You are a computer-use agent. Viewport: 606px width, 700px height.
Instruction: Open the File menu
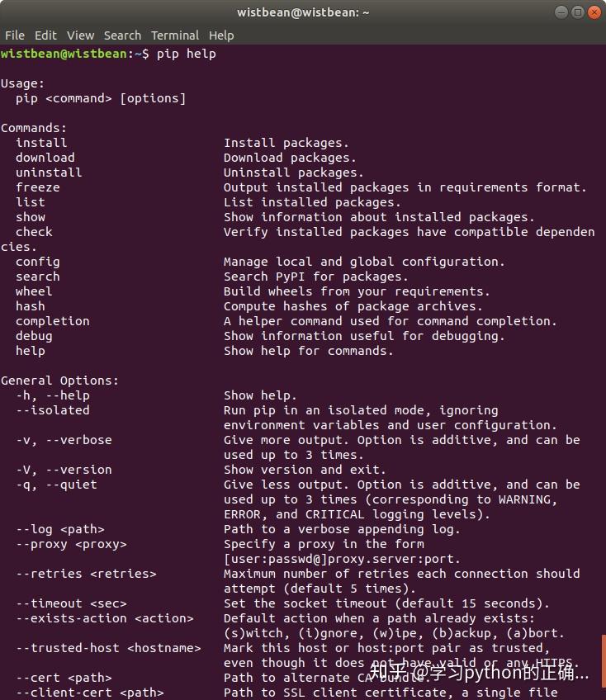[15, 35]
